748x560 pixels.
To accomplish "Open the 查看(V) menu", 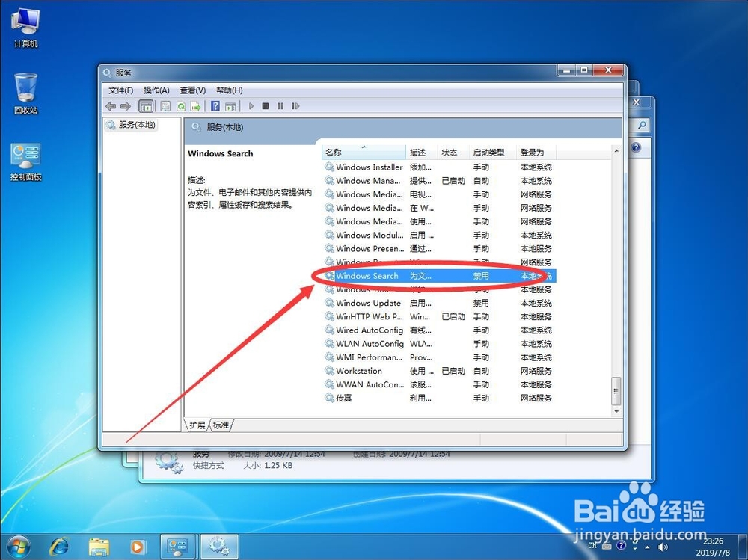I will point(192,90).
